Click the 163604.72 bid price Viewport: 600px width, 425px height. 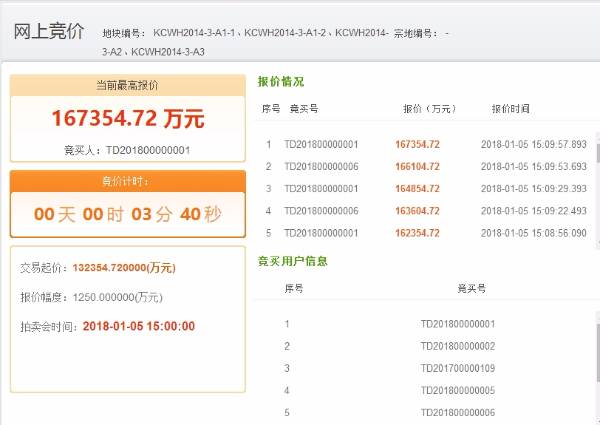coord(418,210)
